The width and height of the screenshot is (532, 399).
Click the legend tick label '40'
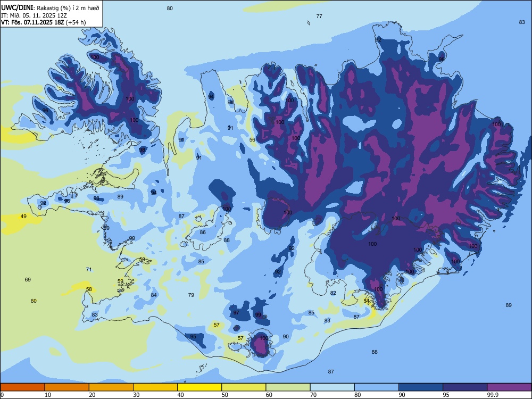180,395
